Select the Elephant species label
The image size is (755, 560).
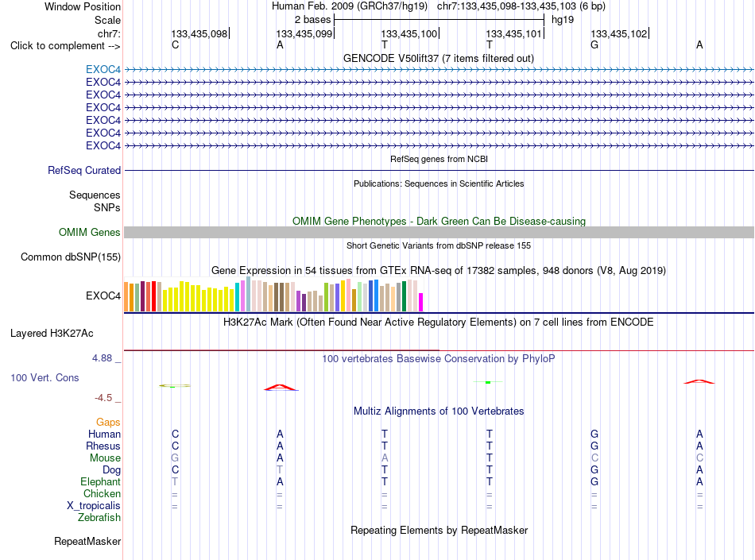(x=101, y=481)
